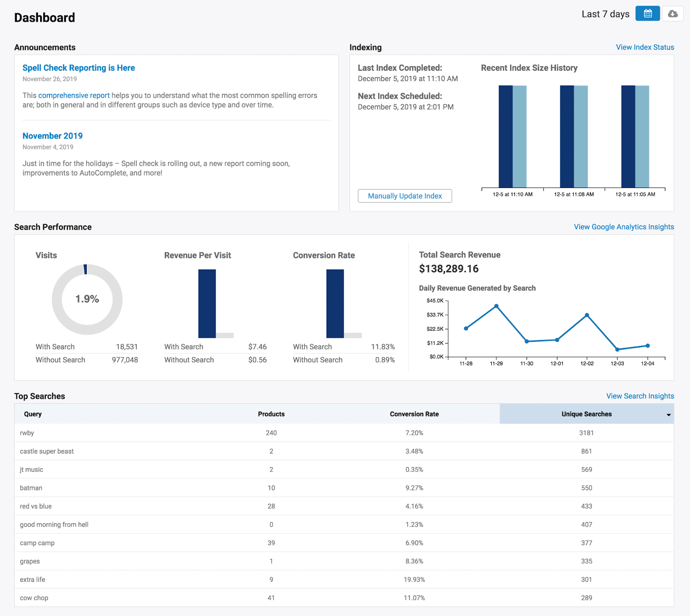Open View Index Status link
This screenshot has height=616, width=690.
(x=645, y=47)
